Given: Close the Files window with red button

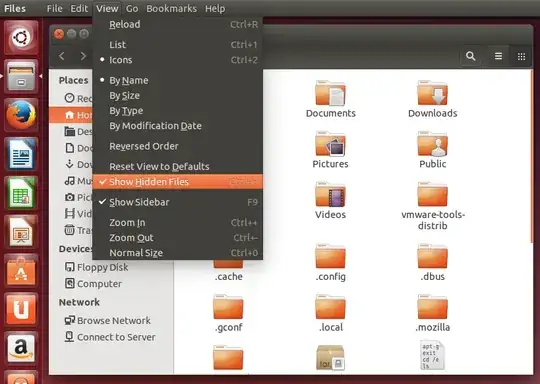Looking at the screenshot, I should pos(59,34).
